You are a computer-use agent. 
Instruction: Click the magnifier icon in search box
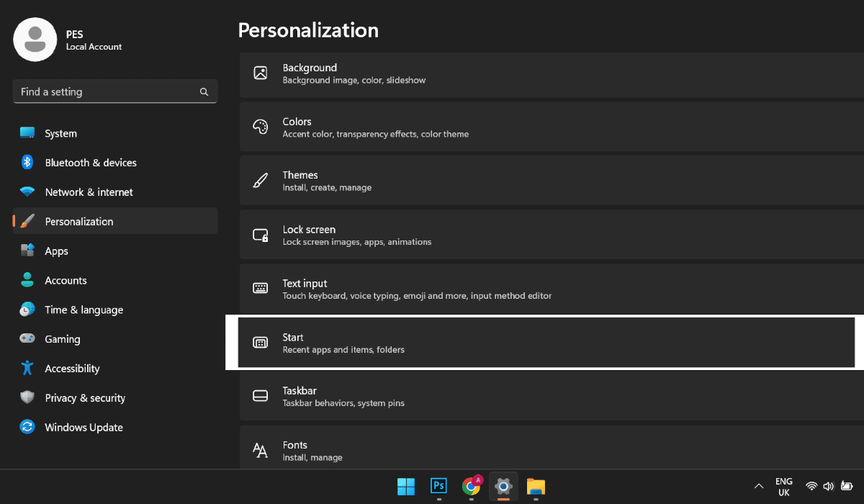(x=204, y=92)
